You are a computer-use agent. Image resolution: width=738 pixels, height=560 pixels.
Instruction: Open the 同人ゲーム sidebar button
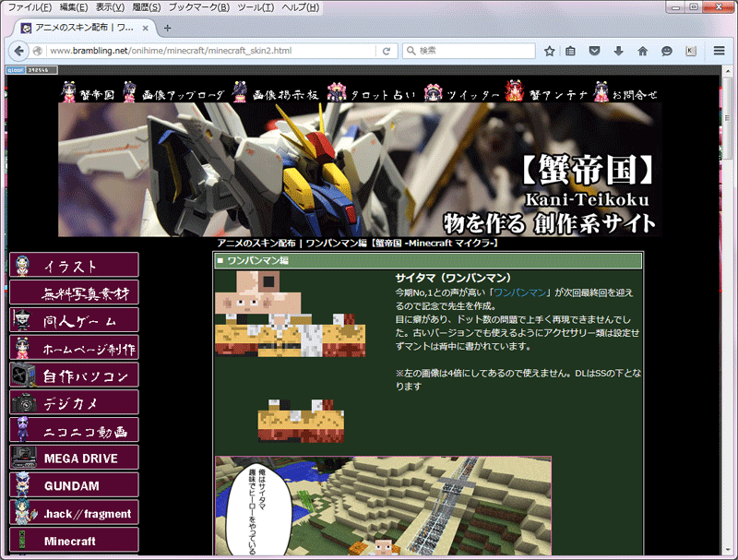coord(75,320)
